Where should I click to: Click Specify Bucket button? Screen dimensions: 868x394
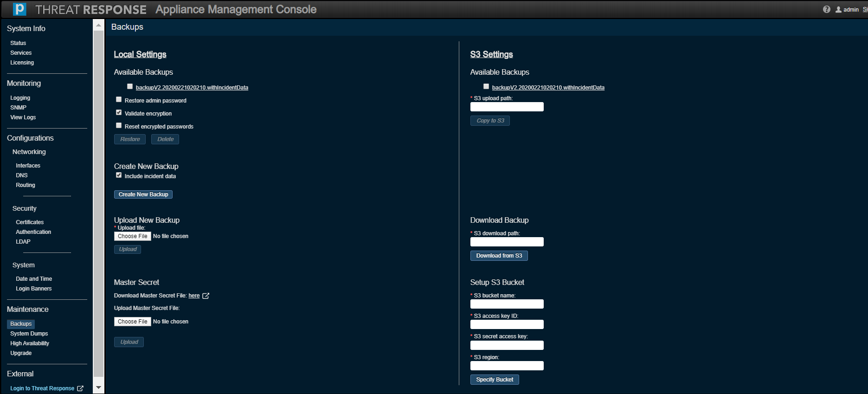[x=495, y=380]
